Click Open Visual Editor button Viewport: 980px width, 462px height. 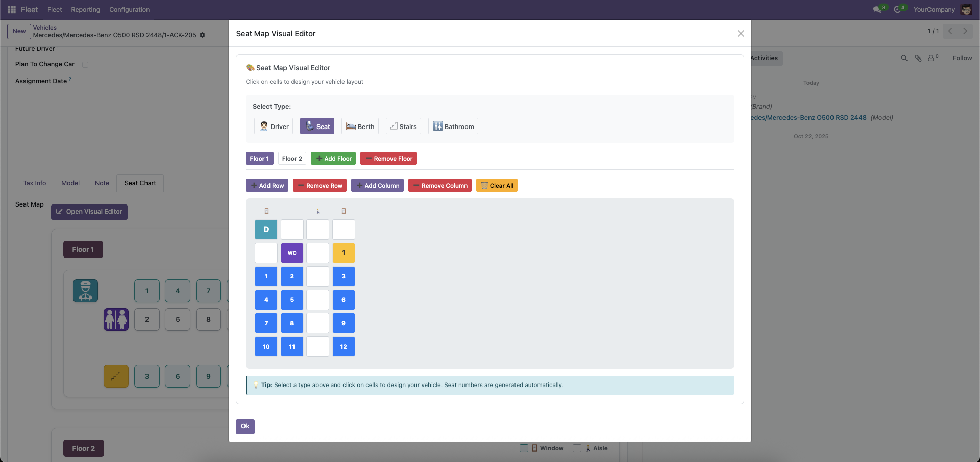coord(89,212)
